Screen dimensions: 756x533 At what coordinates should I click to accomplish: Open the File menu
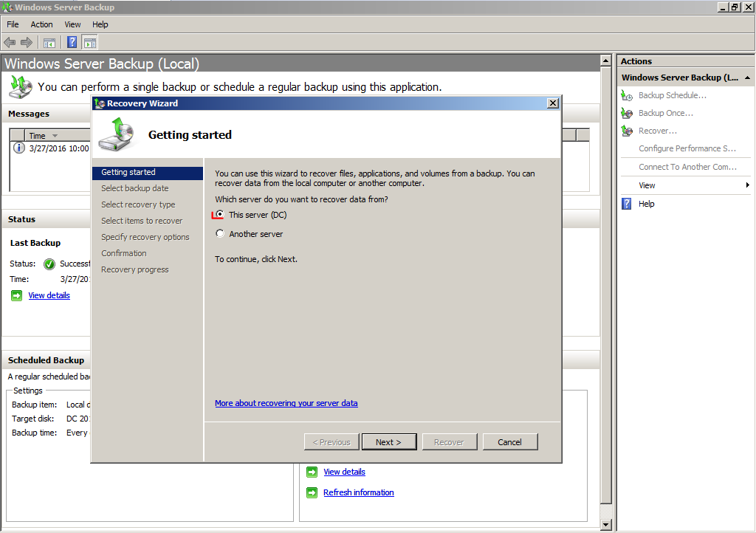point(13,24)
